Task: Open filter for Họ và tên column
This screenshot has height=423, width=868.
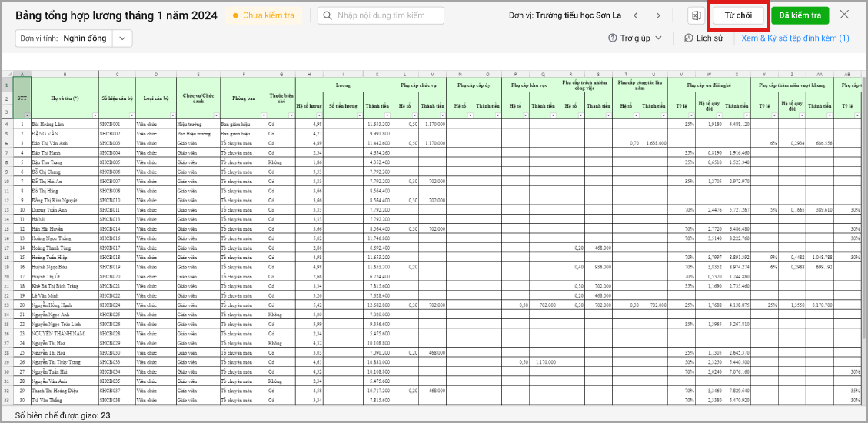Action: (x=95, y=115)
